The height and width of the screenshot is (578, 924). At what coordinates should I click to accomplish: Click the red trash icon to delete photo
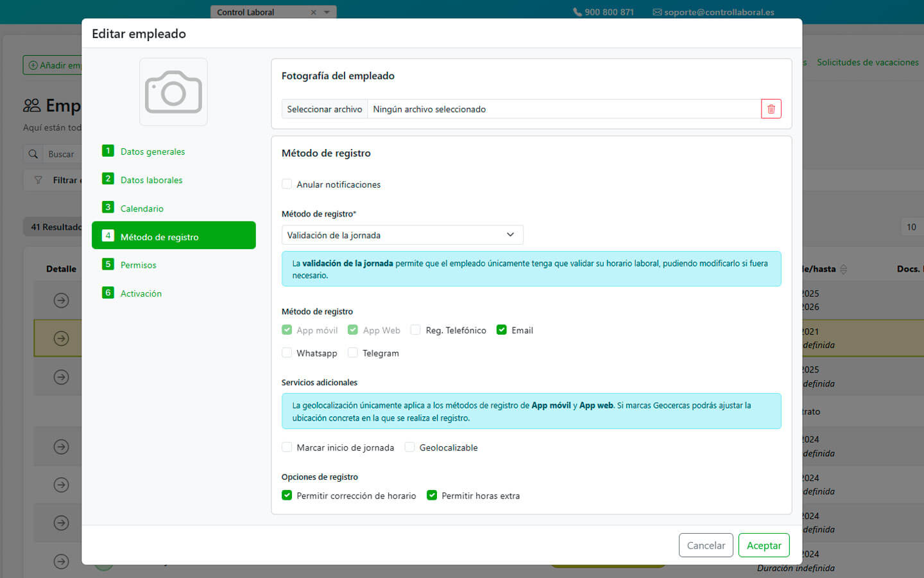771,109
